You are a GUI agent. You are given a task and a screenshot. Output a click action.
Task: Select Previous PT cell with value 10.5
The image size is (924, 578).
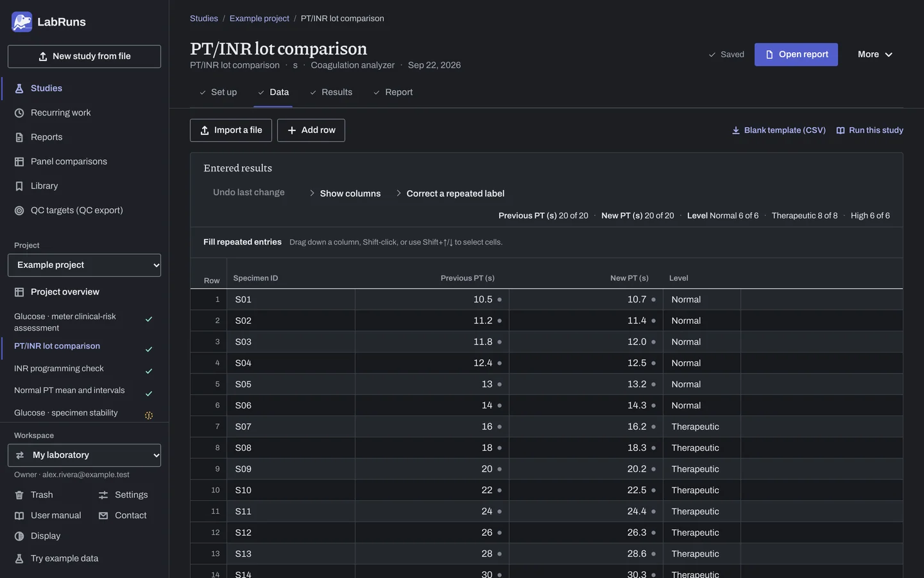(432, 300)
